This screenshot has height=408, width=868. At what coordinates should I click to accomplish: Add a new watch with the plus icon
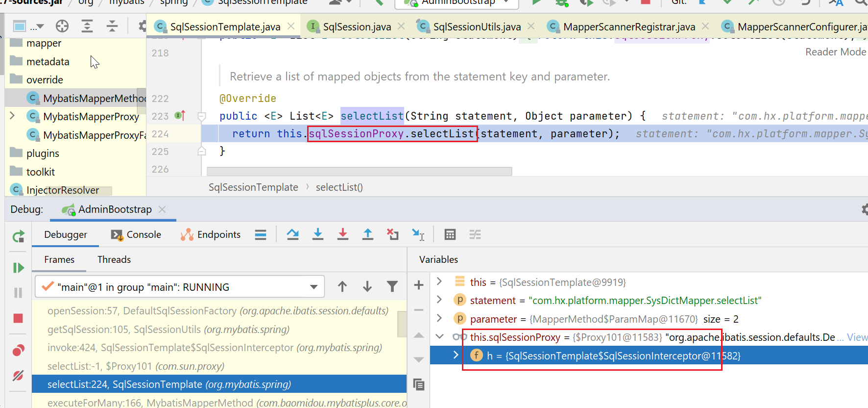coord(419,285)
